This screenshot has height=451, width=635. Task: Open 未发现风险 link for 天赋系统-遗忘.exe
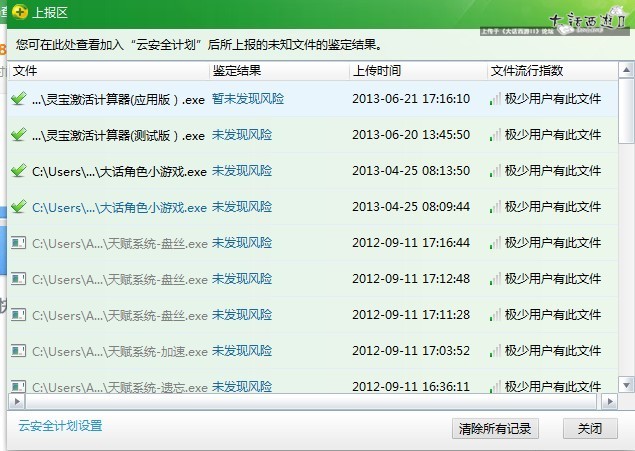coord(242,387)
